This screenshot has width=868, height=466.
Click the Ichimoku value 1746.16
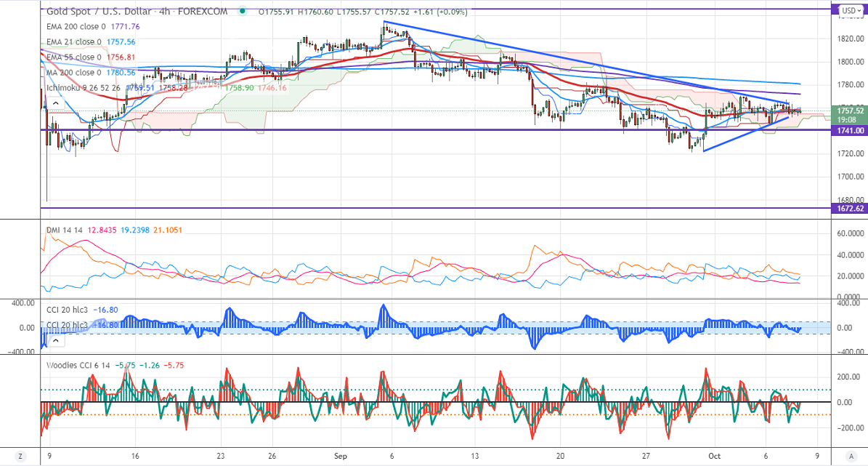[272, 88]
